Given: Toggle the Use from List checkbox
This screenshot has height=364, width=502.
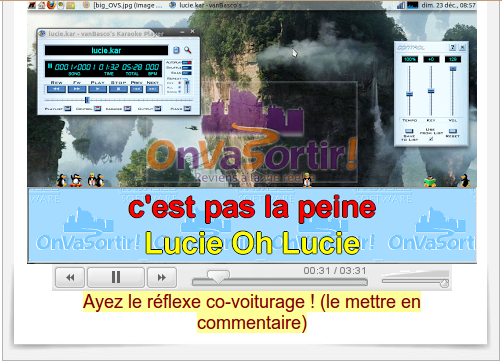Looking at the screenshot, I should [x=431, y=139].
